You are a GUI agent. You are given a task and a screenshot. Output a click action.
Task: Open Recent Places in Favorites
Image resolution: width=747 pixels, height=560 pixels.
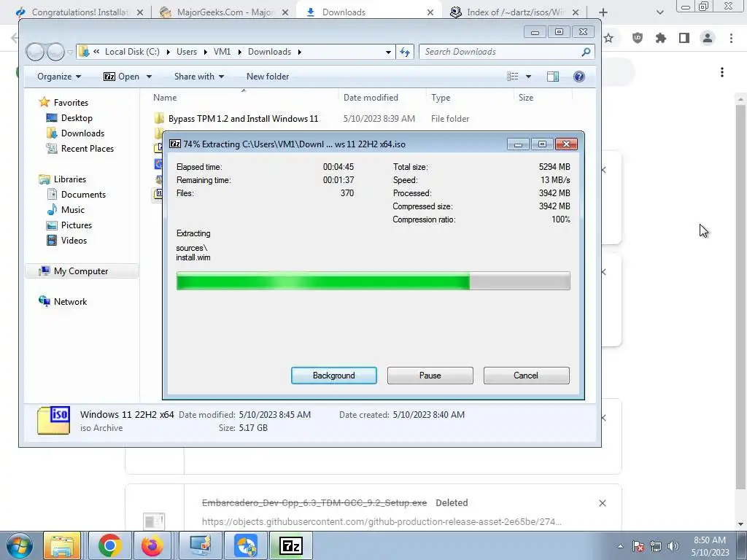point(88,149)
